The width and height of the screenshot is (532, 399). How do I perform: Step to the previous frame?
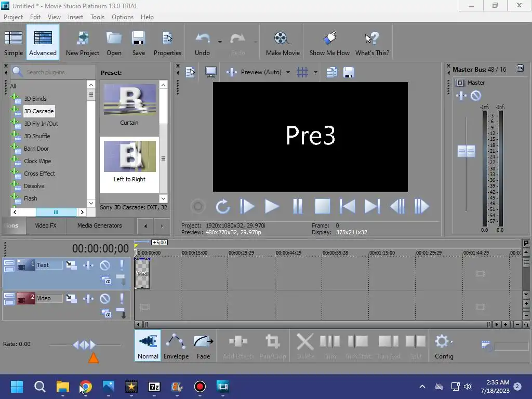coord(397,206)
